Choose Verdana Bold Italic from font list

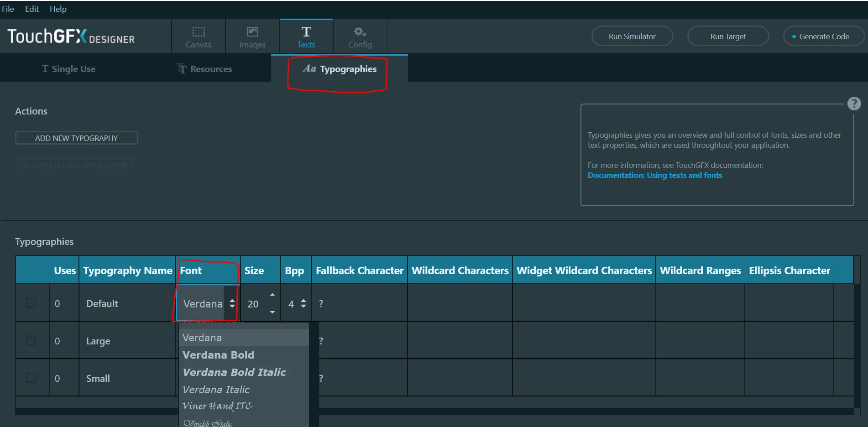click(x=234, y=372)
